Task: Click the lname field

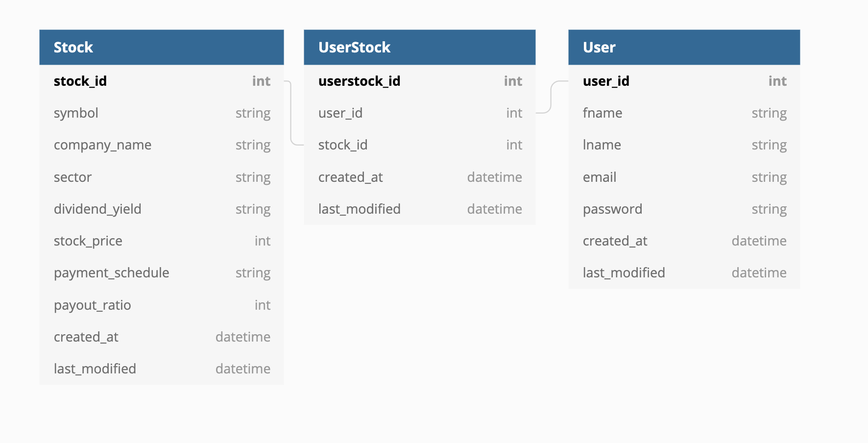Action: click(x=602, y=145)
